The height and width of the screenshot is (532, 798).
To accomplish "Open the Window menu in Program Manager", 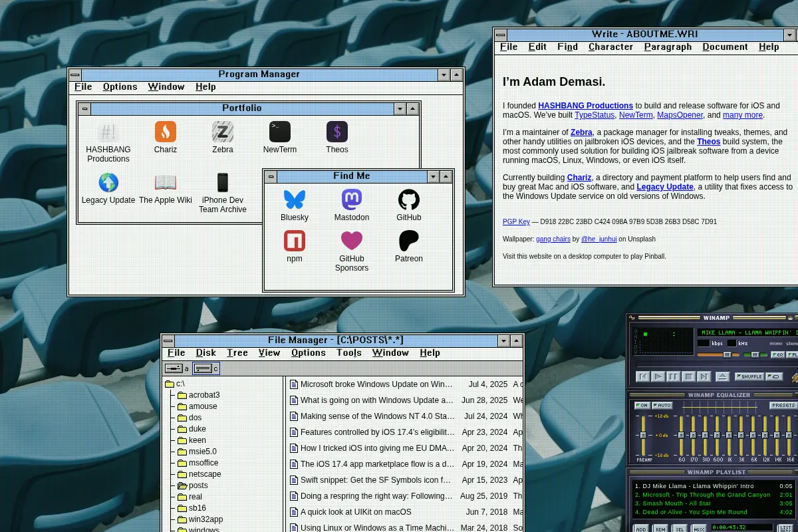I will [166, 87].
